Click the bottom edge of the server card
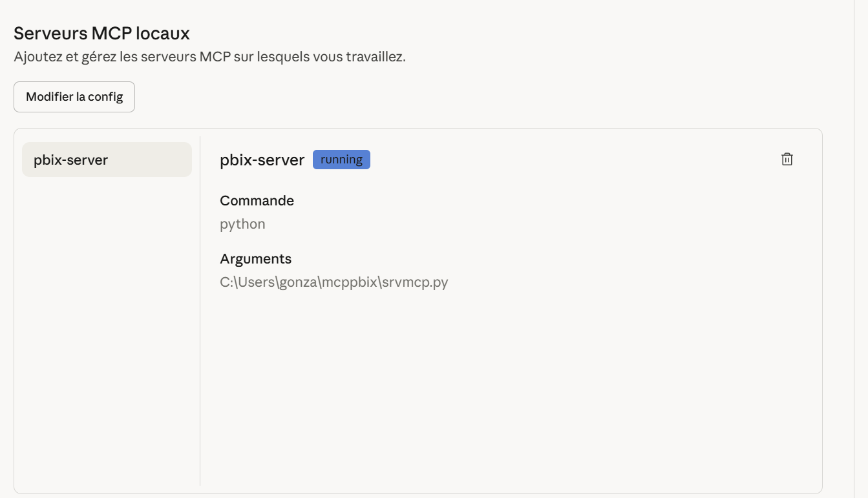Image resolution: width=868 pixels, height=498 pixels. (418, 493)
